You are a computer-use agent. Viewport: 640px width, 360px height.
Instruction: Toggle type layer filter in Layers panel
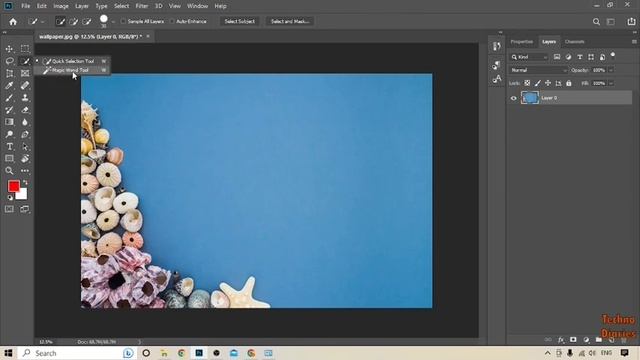coord(580,57)
